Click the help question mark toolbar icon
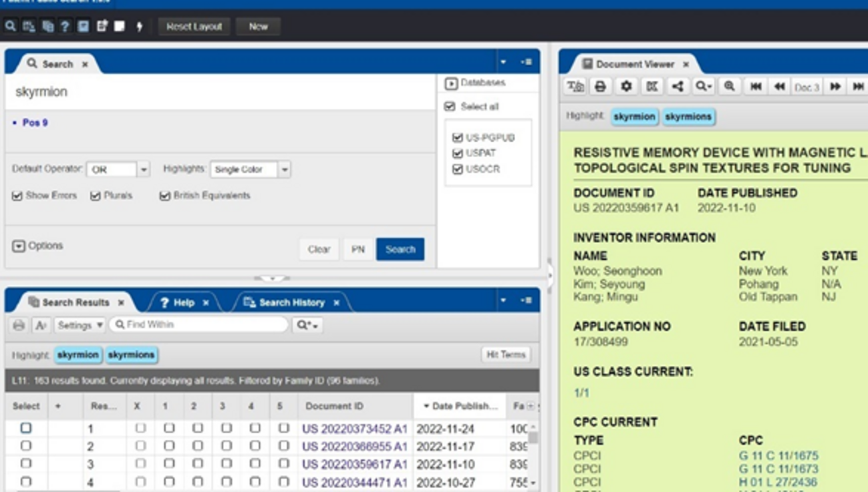868x492 pixels. pos(65,27)
